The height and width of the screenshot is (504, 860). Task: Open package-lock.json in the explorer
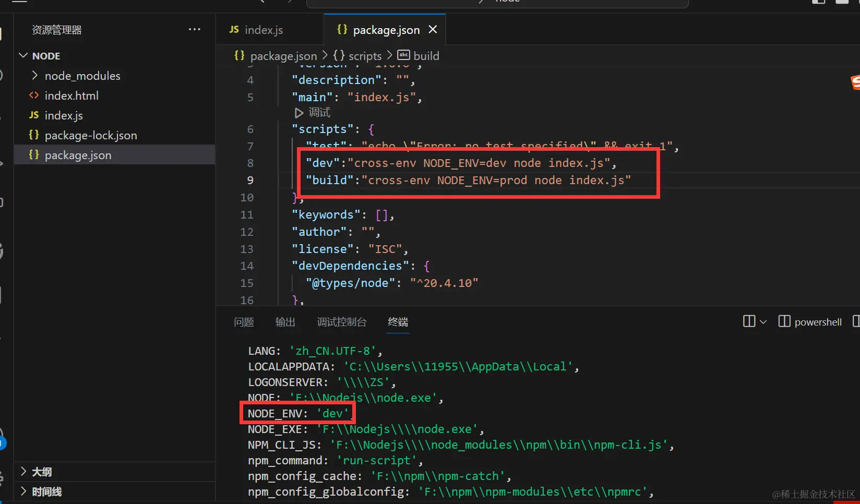(91, 135)
